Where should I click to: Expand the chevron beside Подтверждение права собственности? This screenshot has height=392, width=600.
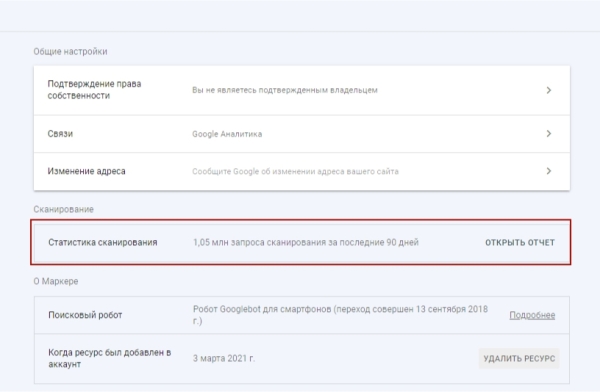(x=549, y=90)
